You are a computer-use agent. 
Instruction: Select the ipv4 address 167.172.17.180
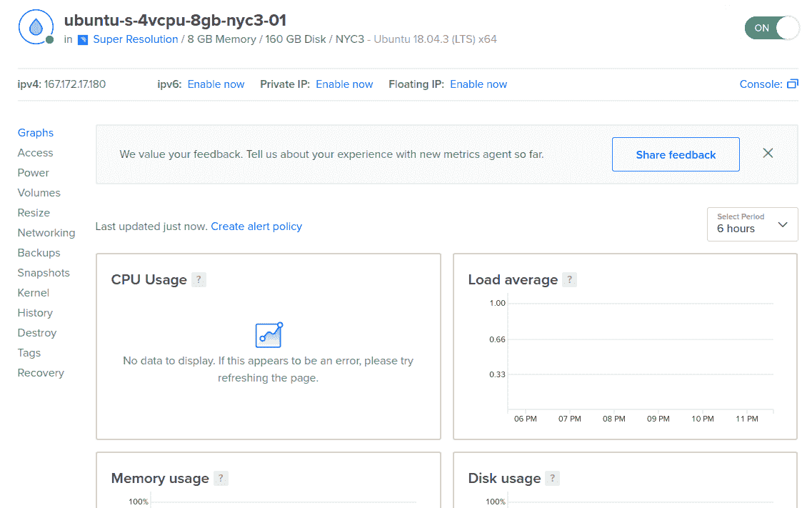[74, 84]
